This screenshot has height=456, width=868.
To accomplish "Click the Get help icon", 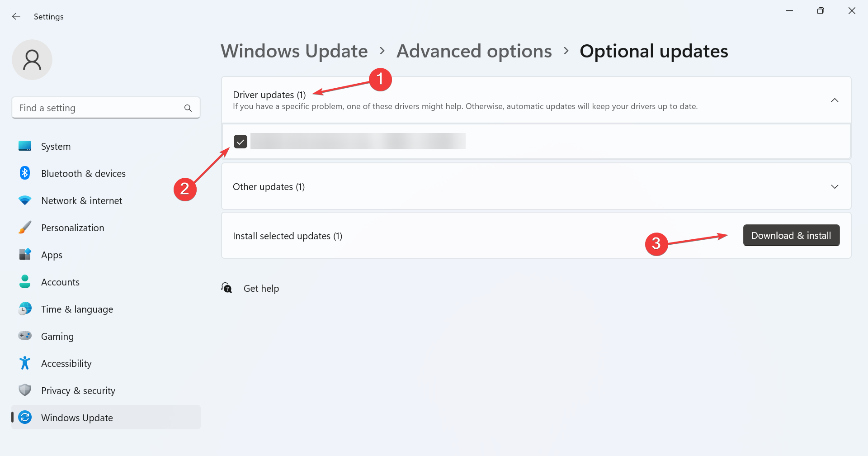I will [226, 288].
